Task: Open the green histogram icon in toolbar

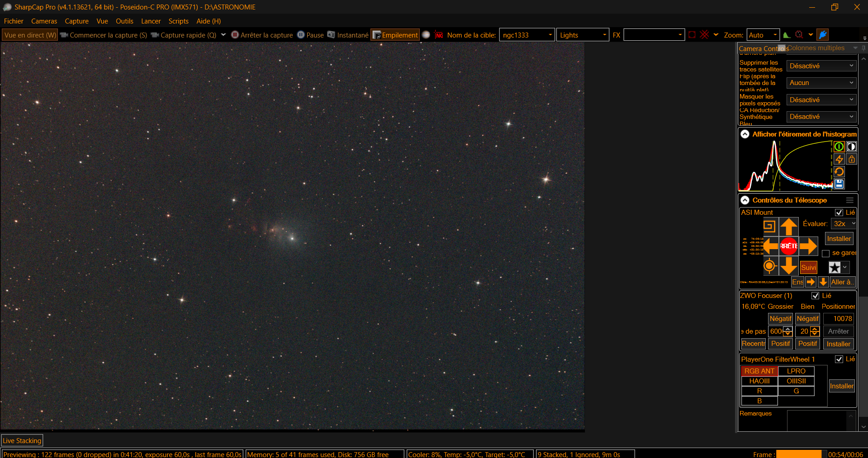Action: tap(787, 35)
